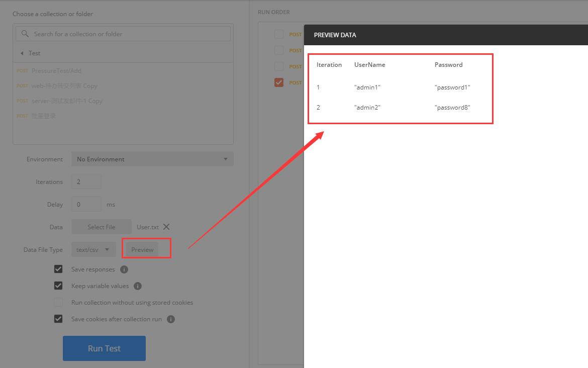
Task: Disable Keep variable values checkbox
Action: 58,286
